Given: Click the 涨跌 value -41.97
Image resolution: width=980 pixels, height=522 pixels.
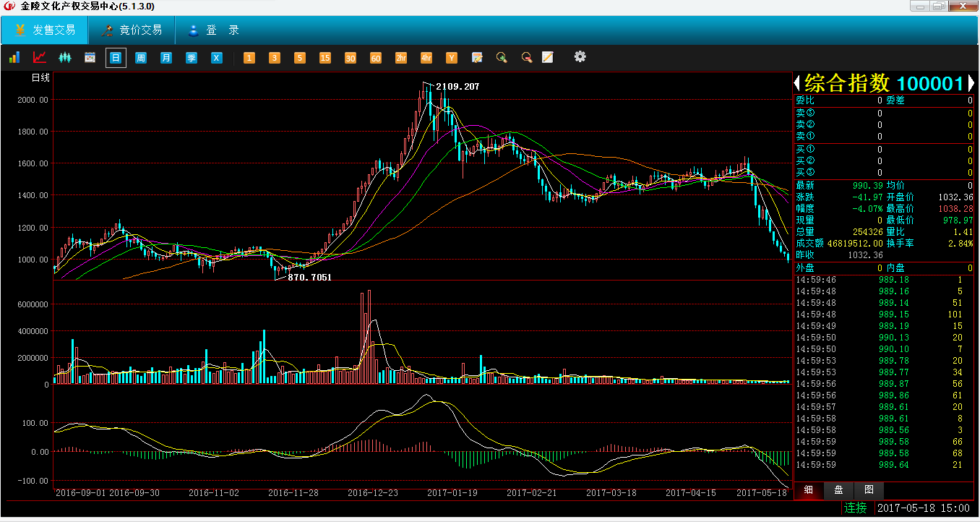Looking at the screenshot, I should (x=867, y=197).
